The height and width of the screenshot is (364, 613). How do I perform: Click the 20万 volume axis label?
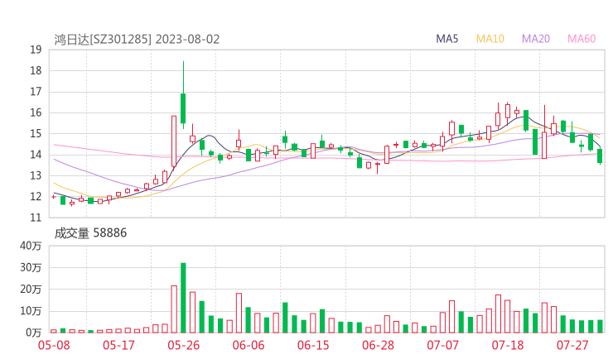click(31, 290)
